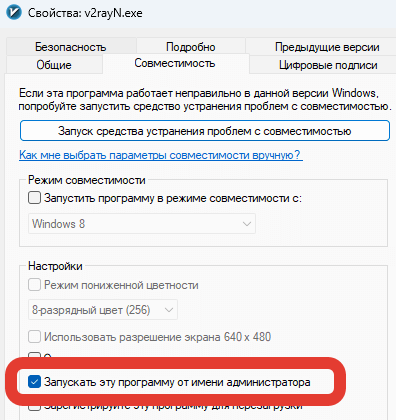
Task: Expand the Windows 8 compatibility dropdown
Action: pyautogui.click(x=142, y=224)
